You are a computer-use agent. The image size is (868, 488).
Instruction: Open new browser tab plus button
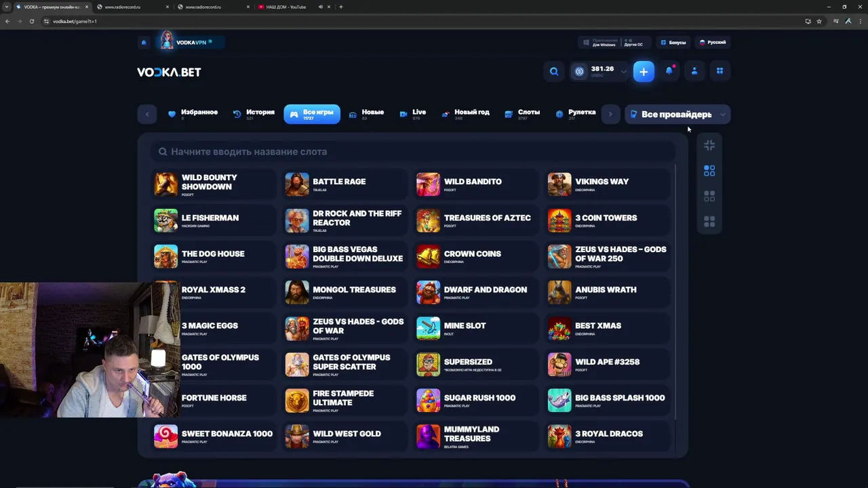click(340, 7)
